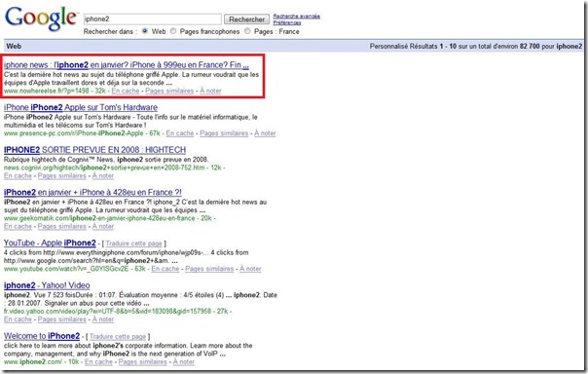
Task: Open 'iPhone2 en janvier + iPhone à 428eu' result
Action: (x=92, y=192)
